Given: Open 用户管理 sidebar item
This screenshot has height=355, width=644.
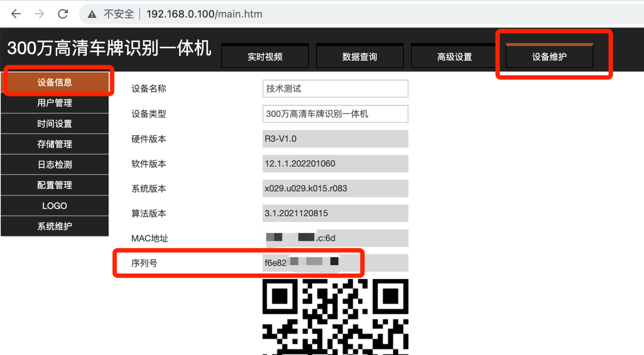Looking at the screenshot, I should point(55,103).
